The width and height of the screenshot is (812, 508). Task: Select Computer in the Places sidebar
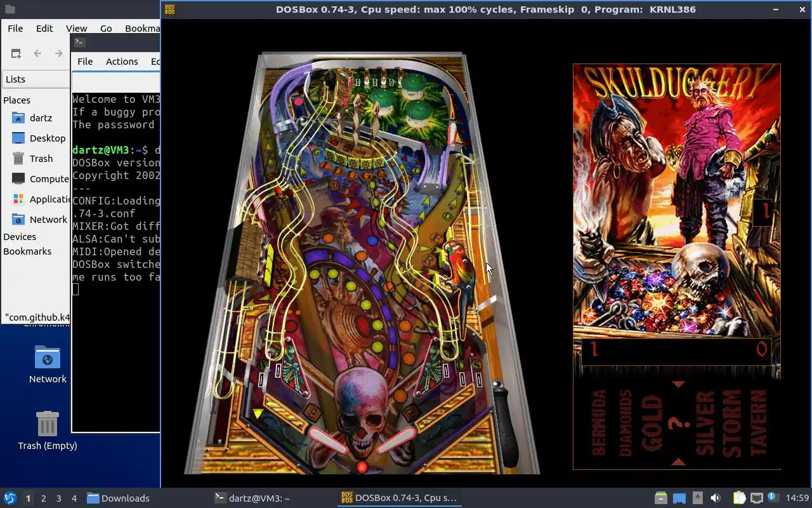click(x=36, y=179)
